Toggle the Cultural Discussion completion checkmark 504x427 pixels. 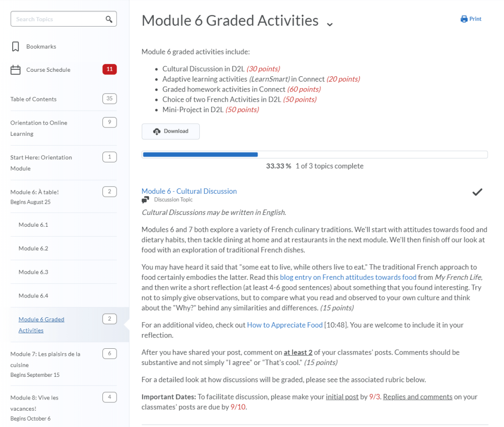pos(477,192)
